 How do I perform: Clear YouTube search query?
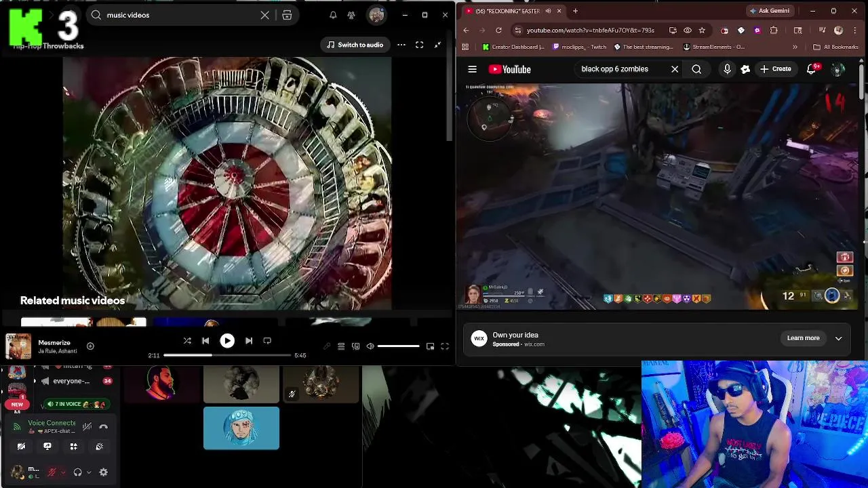coord(675,69)
